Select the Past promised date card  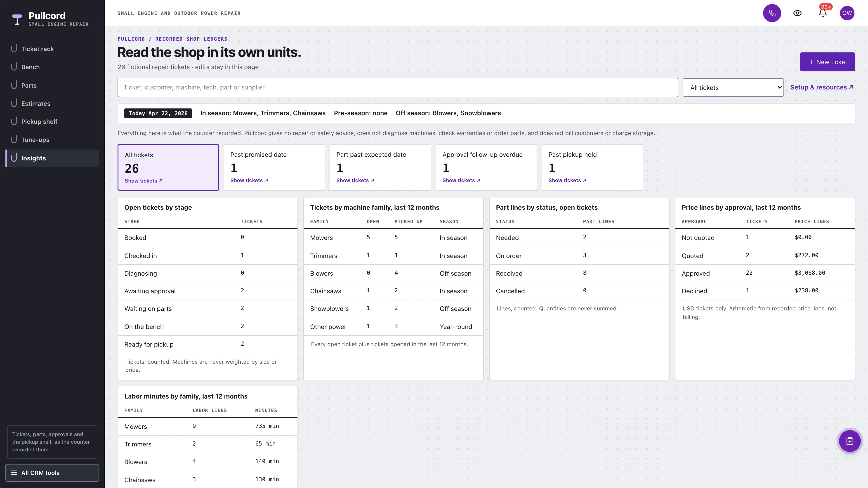pyautogui.click(x=274, y=167)
